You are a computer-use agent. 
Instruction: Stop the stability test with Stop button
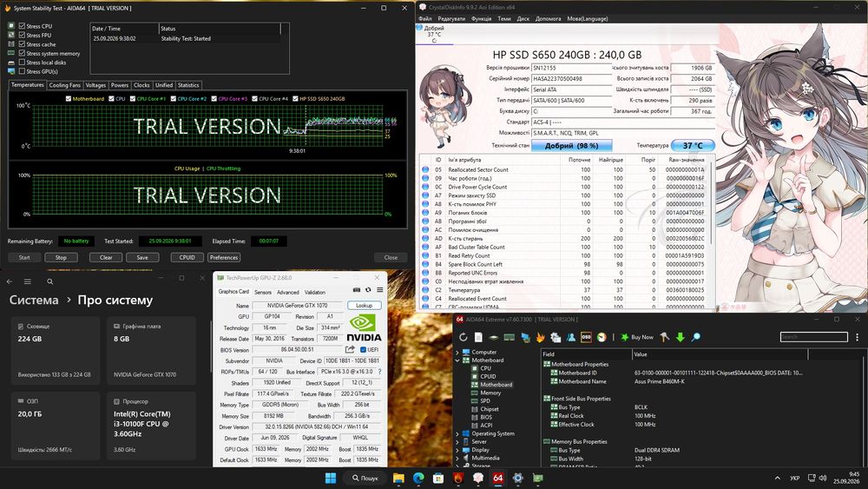(61, 257)
